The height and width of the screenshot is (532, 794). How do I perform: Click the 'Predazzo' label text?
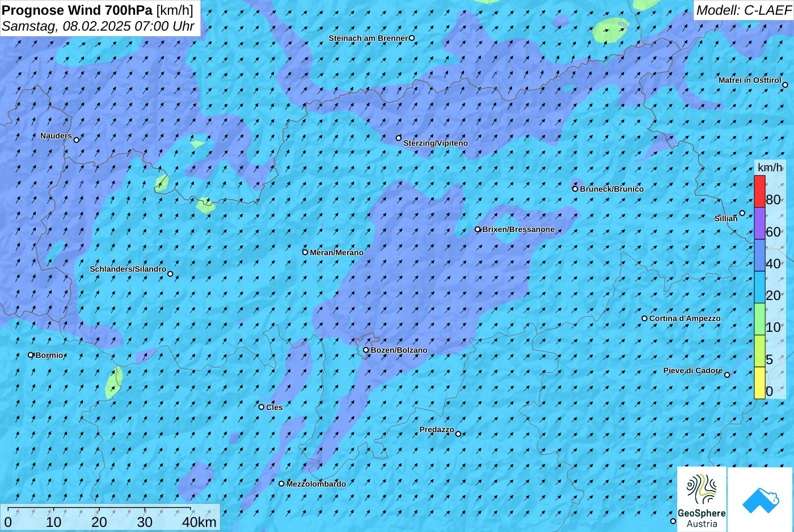pos(437,429)
